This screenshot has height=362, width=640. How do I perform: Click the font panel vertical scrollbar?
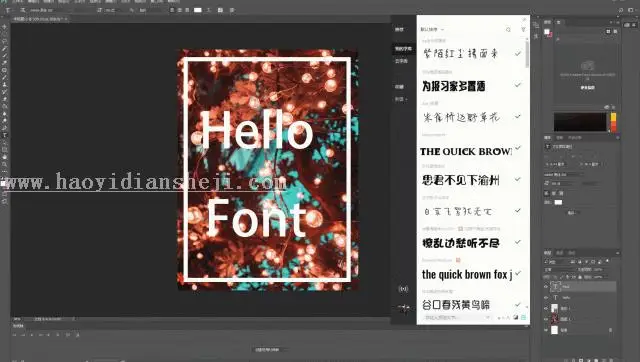[527, 54]
